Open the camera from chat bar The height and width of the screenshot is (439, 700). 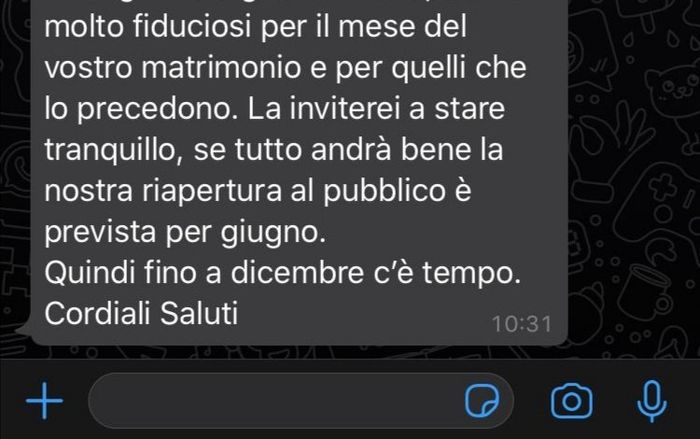click(572, 401)
